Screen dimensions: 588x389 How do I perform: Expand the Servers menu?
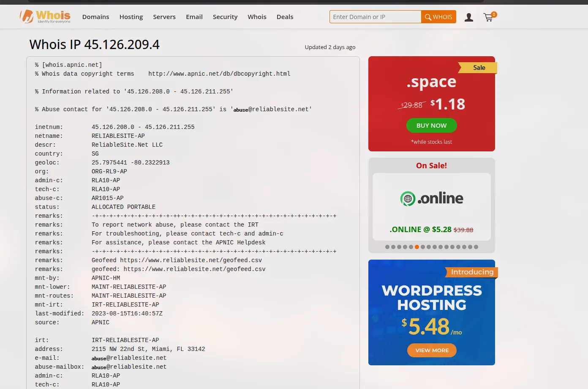[164, 17]
